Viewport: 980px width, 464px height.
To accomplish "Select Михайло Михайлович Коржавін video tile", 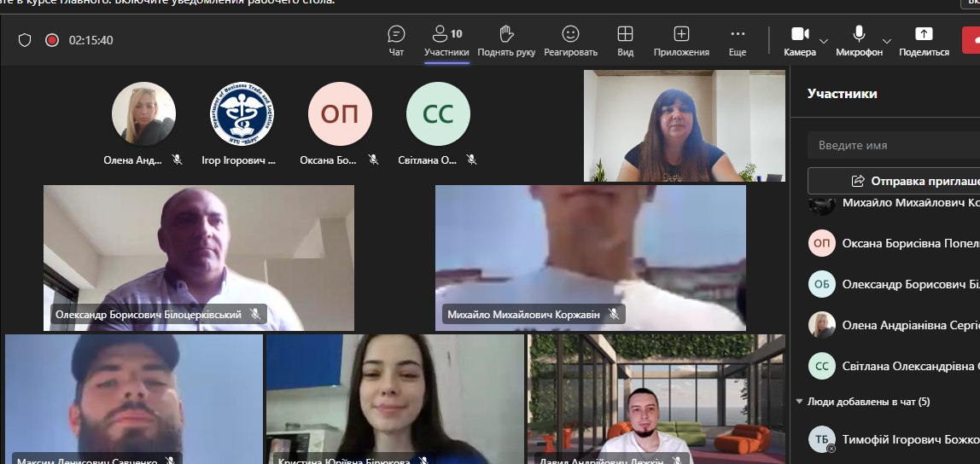I will (591, 258).
